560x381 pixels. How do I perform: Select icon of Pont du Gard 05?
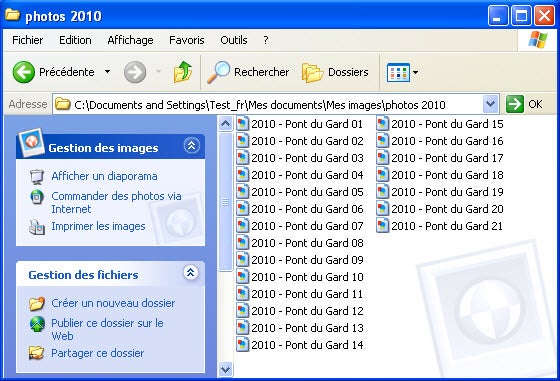242,192
